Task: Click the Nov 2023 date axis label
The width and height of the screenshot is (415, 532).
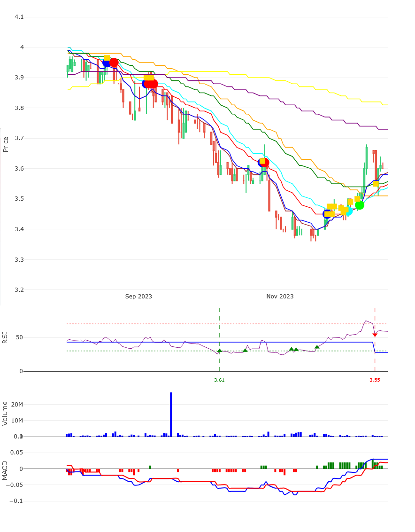Action: coord(280,296)
